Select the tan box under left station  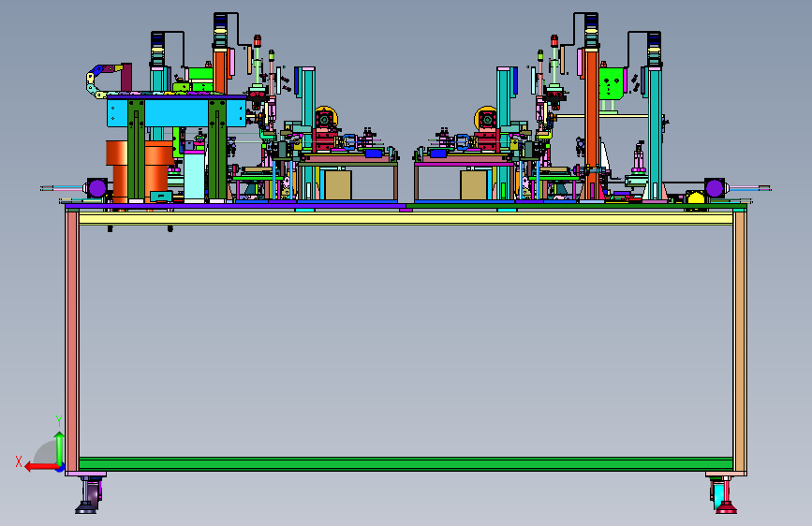(x=338, y=184)
